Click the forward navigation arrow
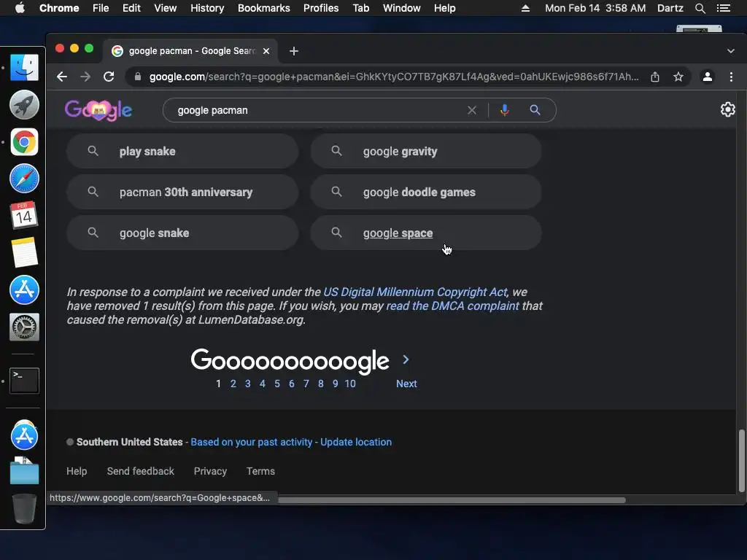The width and height of the screenshot is (747, 560). (85, 77)
